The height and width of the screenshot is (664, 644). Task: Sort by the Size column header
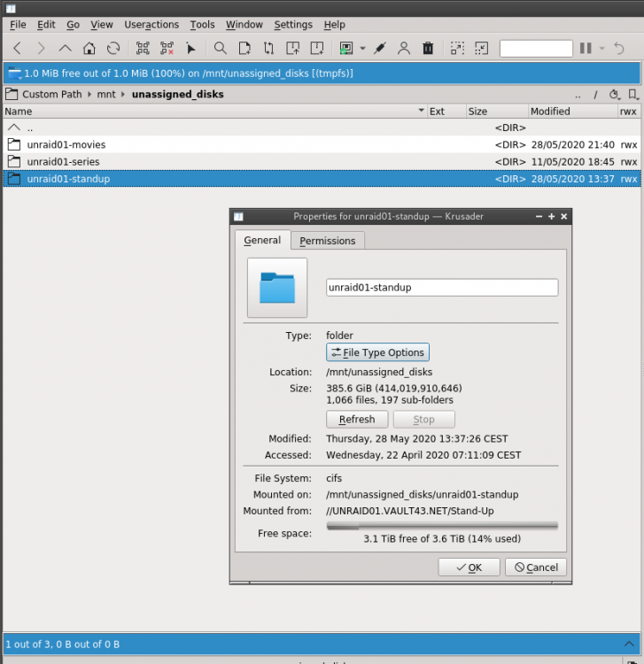tap(498, 112)
